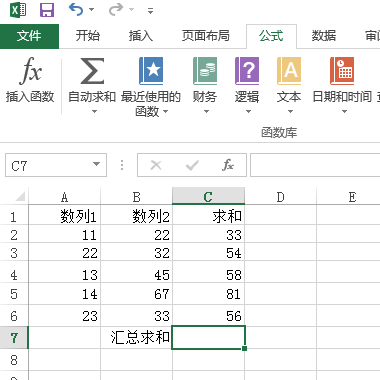The image size is (380, 380).
Task: Select column C header
Action: pyautogui.click(x=208, y=197)
